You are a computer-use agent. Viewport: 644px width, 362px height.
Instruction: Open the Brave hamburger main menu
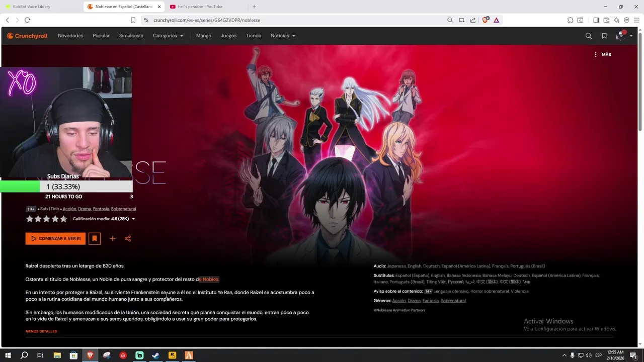coord(636,20)
